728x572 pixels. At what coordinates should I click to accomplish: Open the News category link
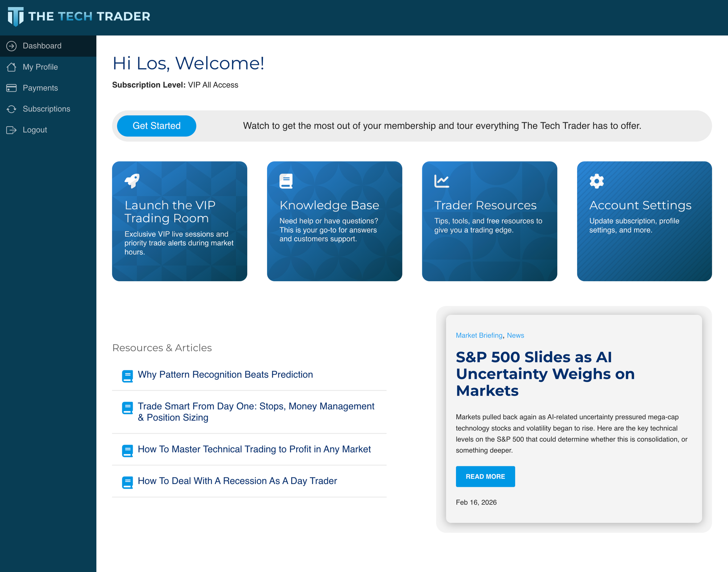click(x=515, y=335)
